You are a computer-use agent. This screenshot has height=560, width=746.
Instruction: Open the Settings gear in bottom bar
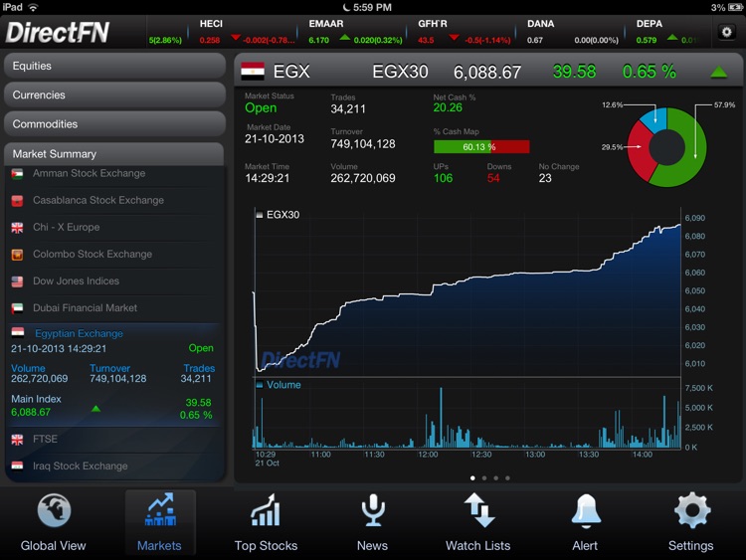pyautogui.click(x=692, y=510)
